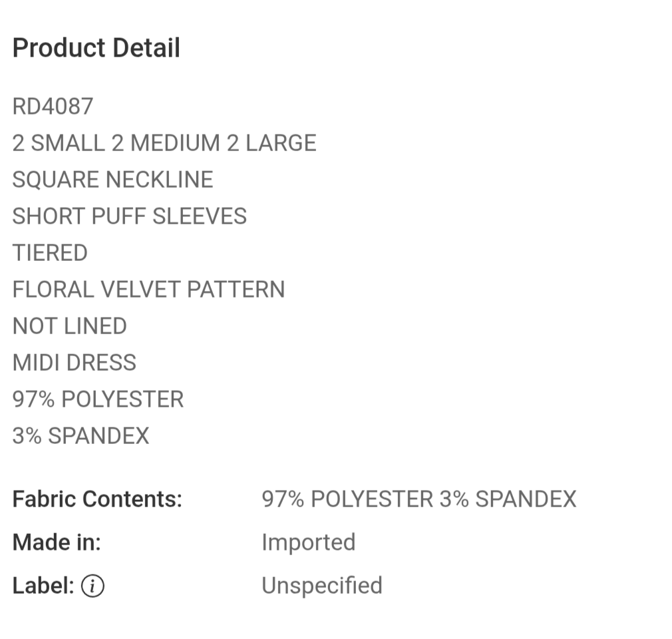Screen dimensions: 672x639
Task: Click the standalone 3% SPANDEX line
Action: tap(81, 436)
